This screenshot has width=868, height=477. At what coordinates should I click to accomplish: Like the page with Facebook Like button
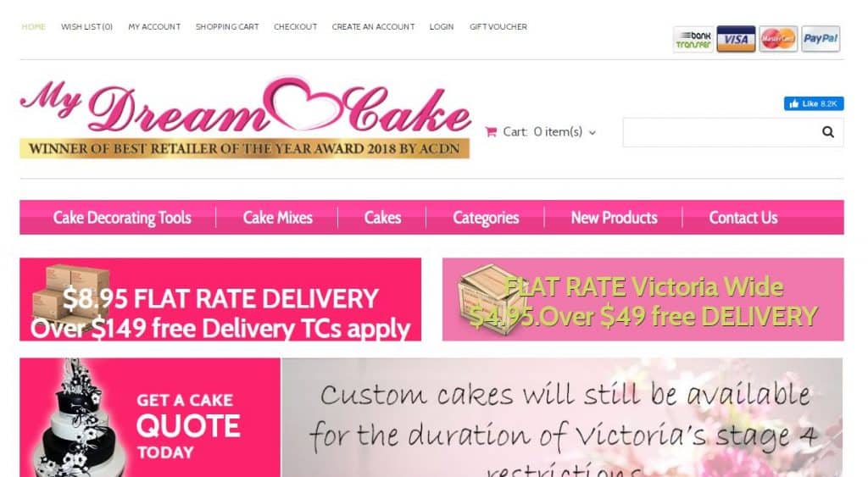(813, 103)
